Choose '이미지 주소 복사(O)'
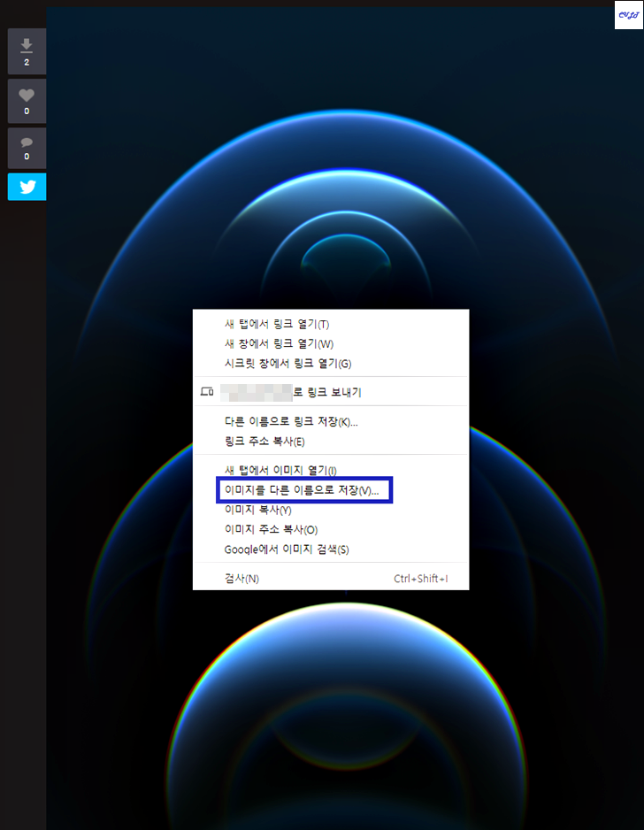 (331, 529)
